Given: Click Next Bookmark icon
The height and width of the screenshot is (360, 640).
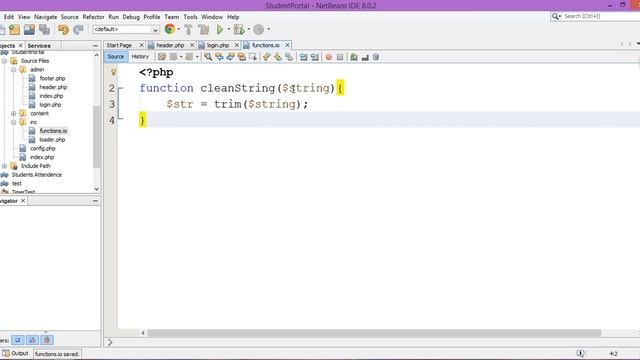Looking at the screenshot, I should pyautogui.click(x=278, y=57).
